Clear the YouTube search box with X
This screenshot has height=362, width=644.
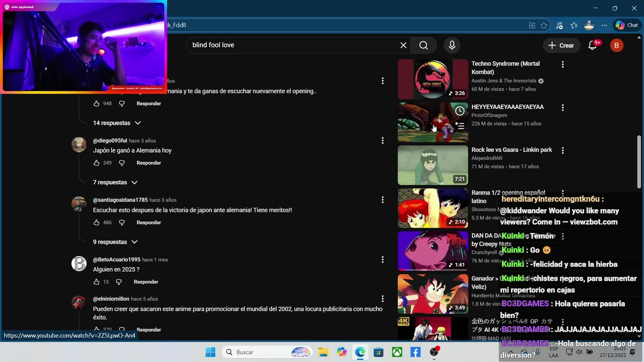coord(404,45)
